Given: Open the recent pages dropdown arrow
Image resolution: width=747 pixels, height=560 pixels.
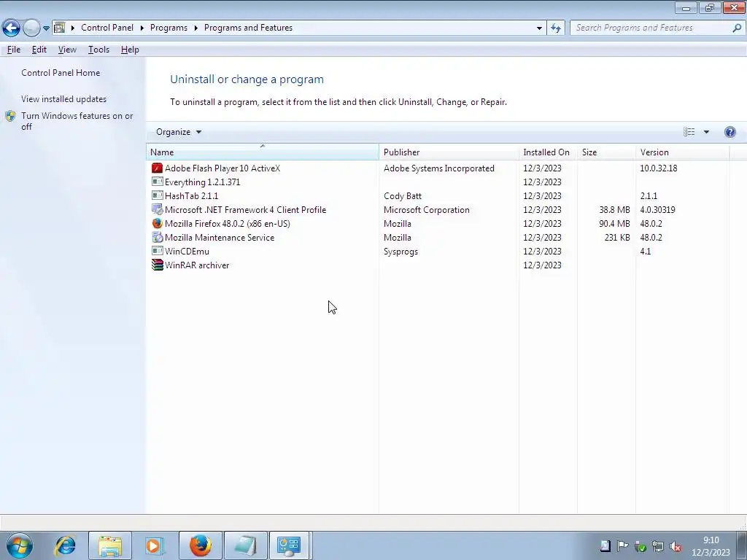Looking at the screenshot, I should [x=46, y=28].
